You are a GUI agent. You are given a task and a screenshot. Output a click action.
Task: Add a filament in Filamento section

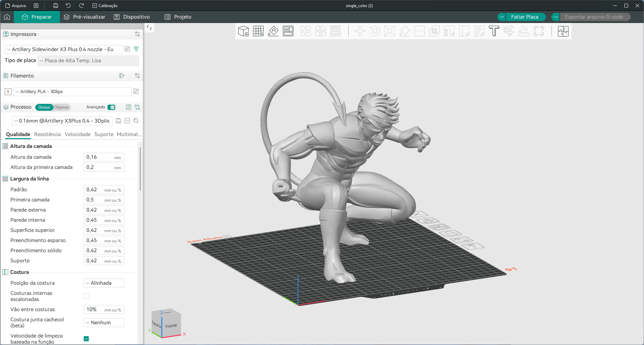122,76
